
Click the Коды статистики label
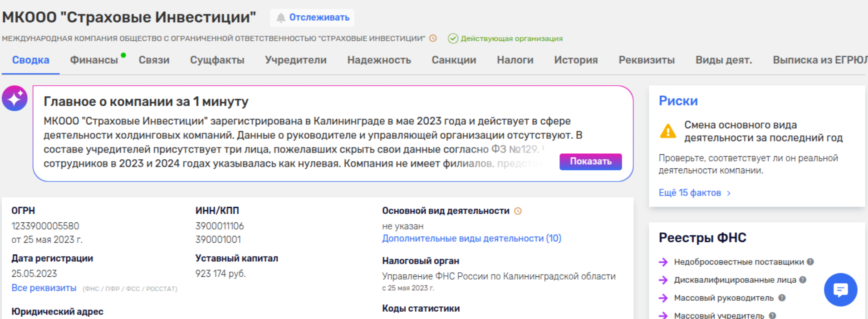click(421, 309)
